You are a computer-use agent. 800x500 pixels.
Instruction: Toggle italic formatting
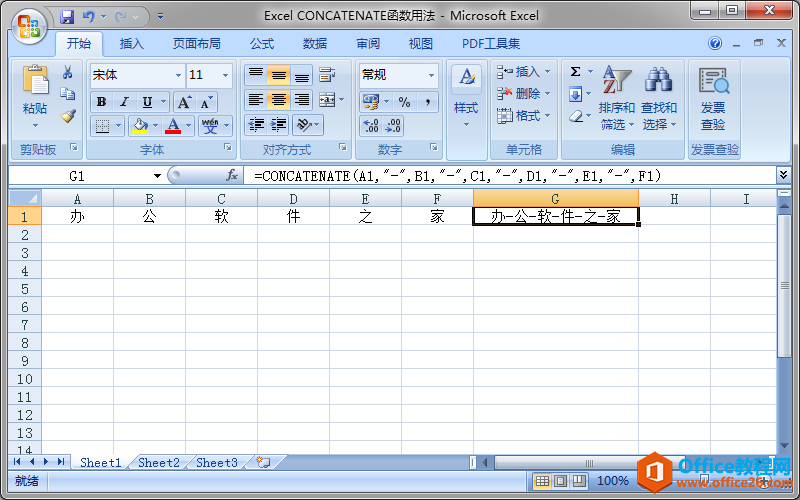(124, 102)
